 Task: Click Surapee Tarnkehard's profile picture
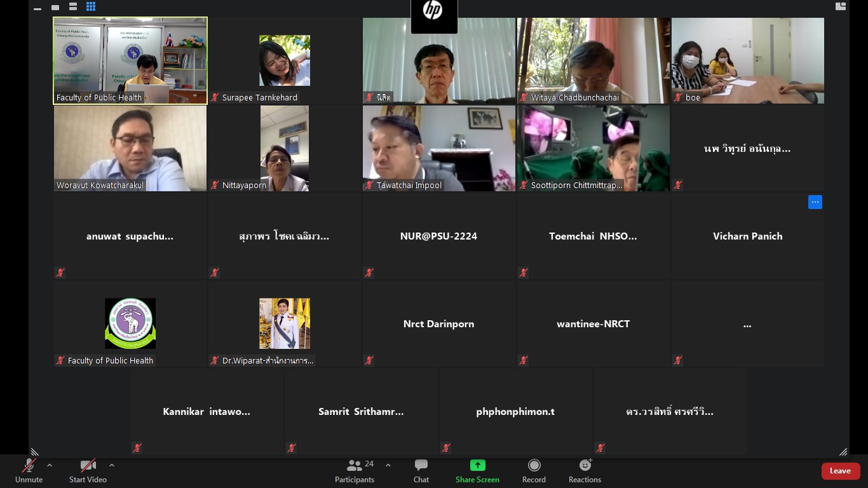pos(285,60)
